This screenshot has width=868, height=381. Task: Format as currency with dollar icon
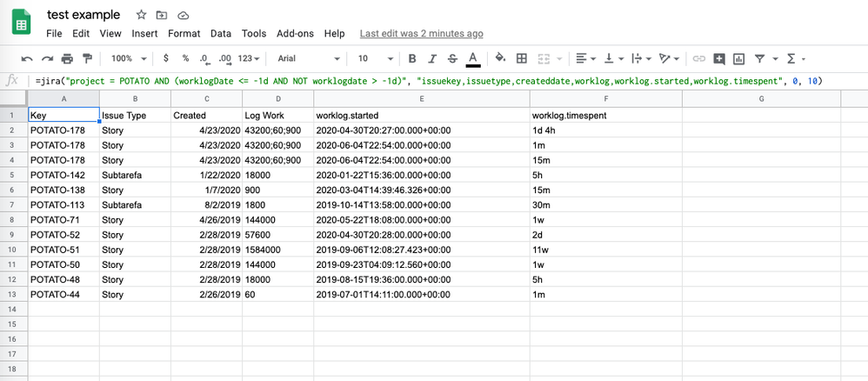pyautogui.click(x=166, y=58)
